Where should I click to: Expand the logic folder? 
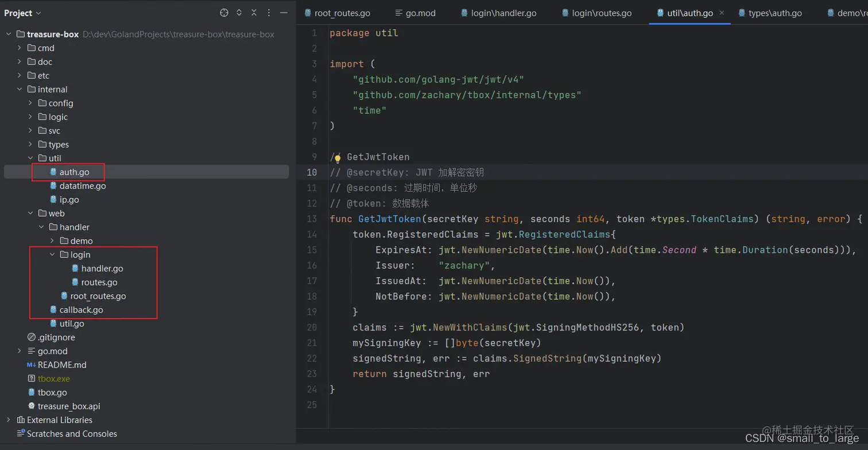(30, 117)
